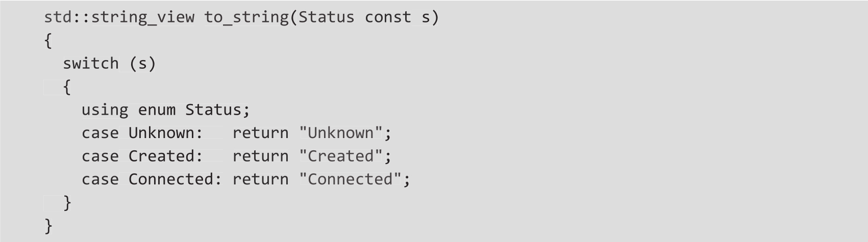Click the enum keyword
Image resolution: width=868 pixels, height=242 pixels.
[157, 110]
